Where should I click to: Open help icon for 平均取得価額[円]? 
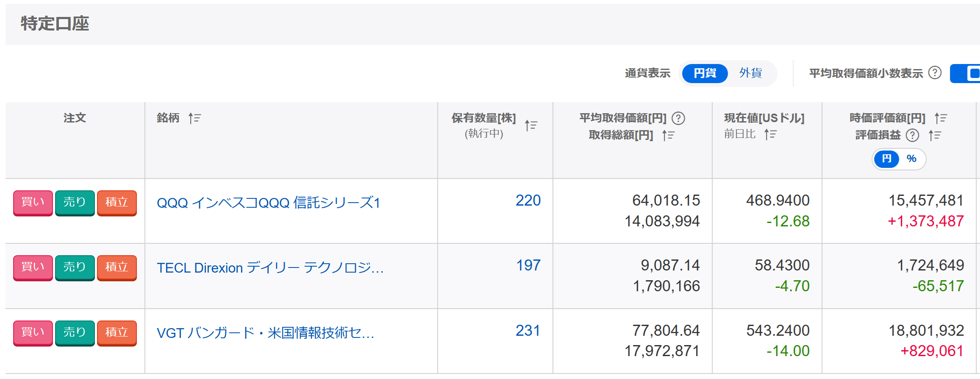point(678,118)
